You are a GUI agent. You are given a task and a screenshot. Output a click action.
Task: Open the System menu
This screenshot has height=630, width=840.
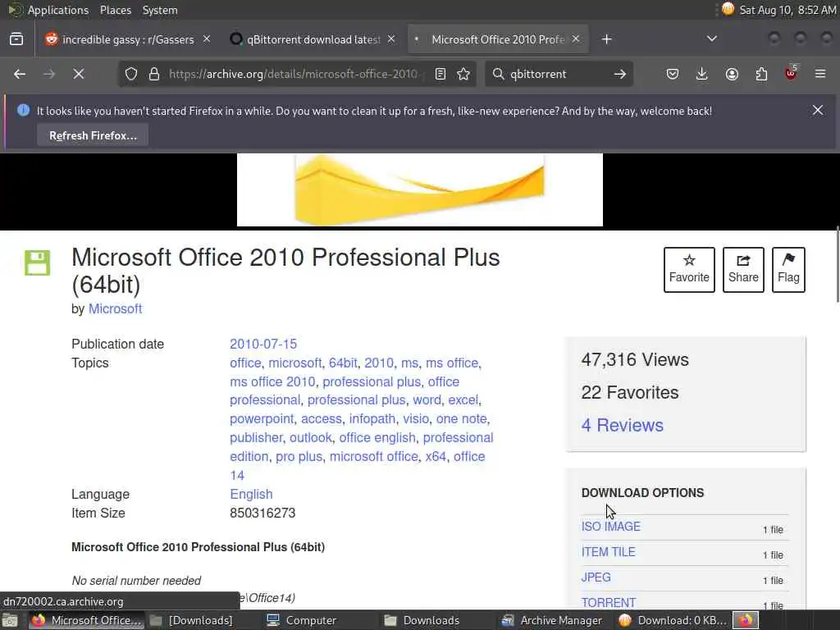click(x=160, y=10)
